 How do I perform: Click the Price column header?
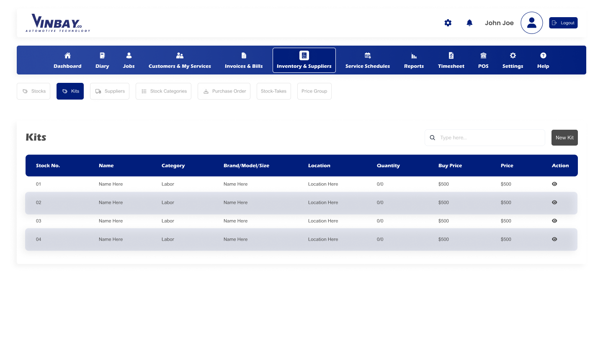[507, 166]
